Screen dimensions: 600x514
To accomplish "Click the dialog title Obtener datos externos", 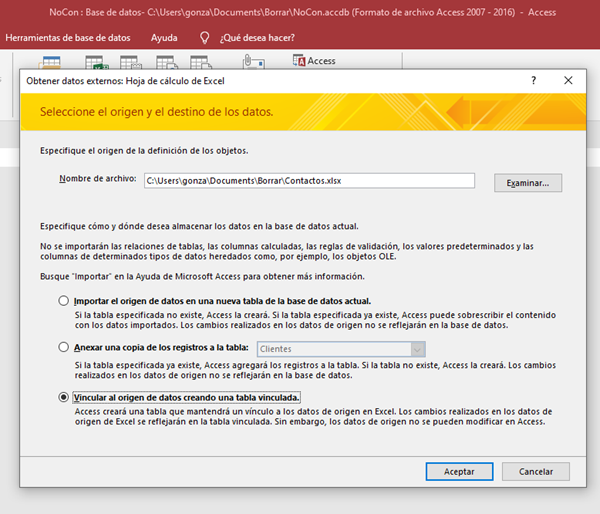I will tap(125, 81).
